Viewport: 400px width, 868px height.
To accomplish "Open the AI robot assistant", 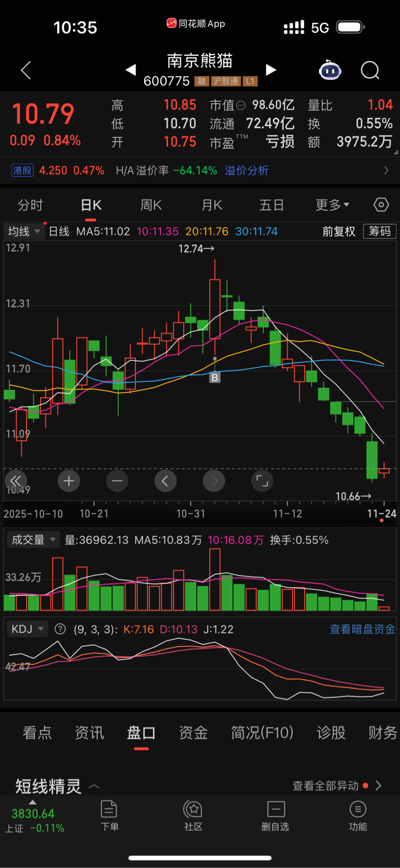I will coord(330,70).
